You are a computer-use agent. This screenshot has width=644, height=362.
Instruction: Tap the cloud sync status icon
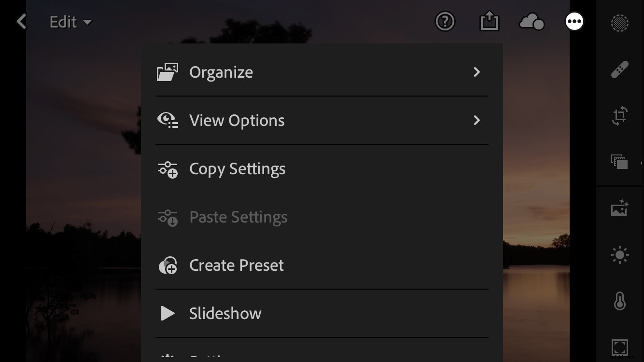(x=531, y=21)
